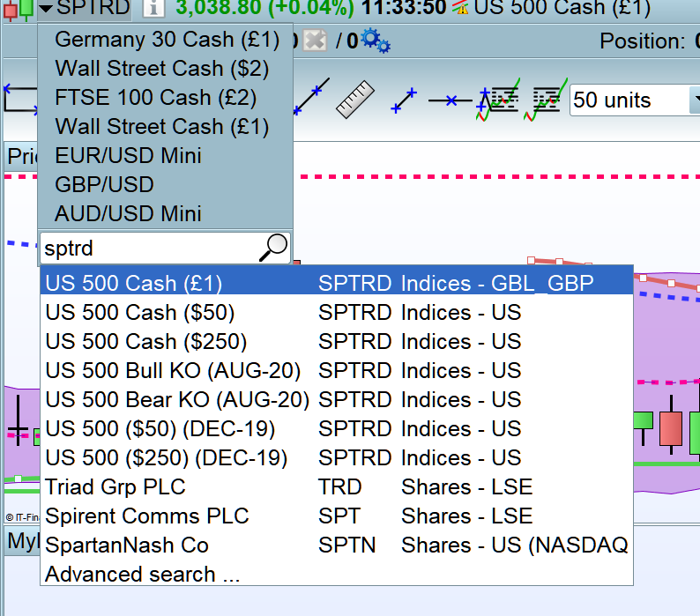Choose Germany 30 Cash (£1) from list
Viewport: 700px width, 616px height.
[167, 40]
